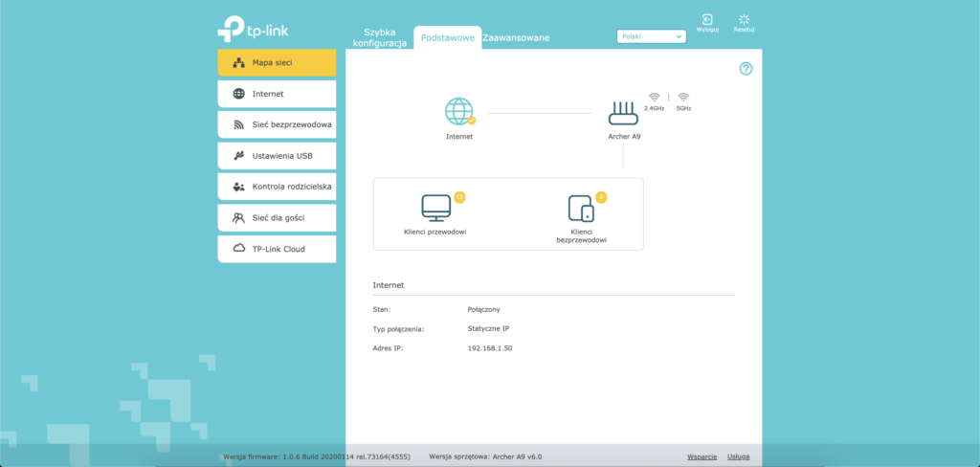Open Sieć bezprzewodowa in the sidebar
The height and width of the screenshot is (467, 980).
[x=277, y=124]
